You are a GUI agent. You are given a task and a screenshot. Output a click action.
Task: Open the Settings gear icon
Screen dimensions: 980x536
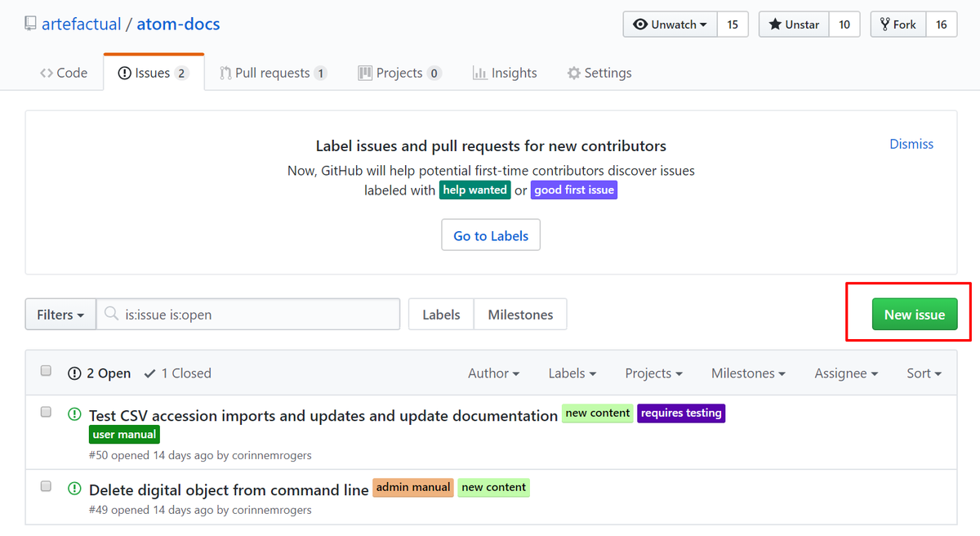(574, 73)
